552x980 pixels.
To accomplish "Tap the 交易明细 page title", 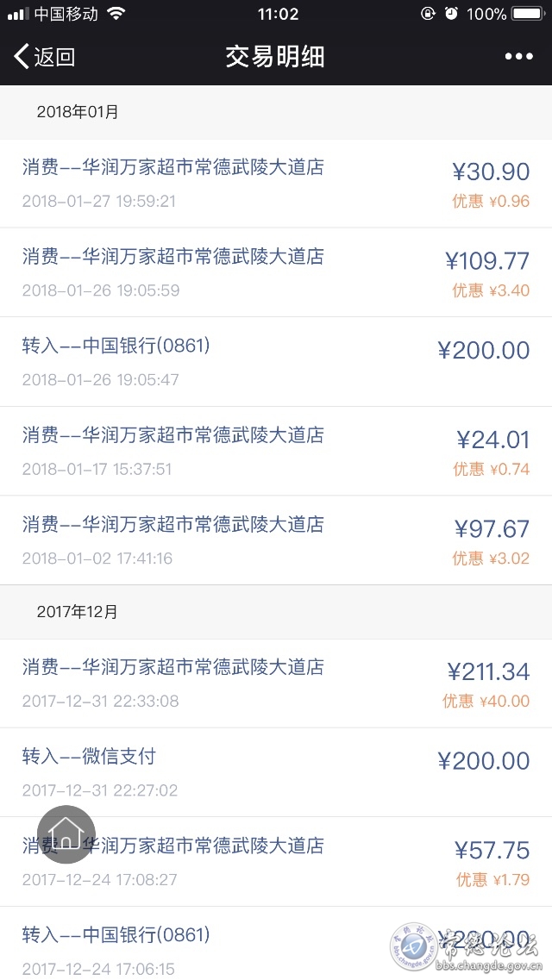I will [x=275, y=57].
